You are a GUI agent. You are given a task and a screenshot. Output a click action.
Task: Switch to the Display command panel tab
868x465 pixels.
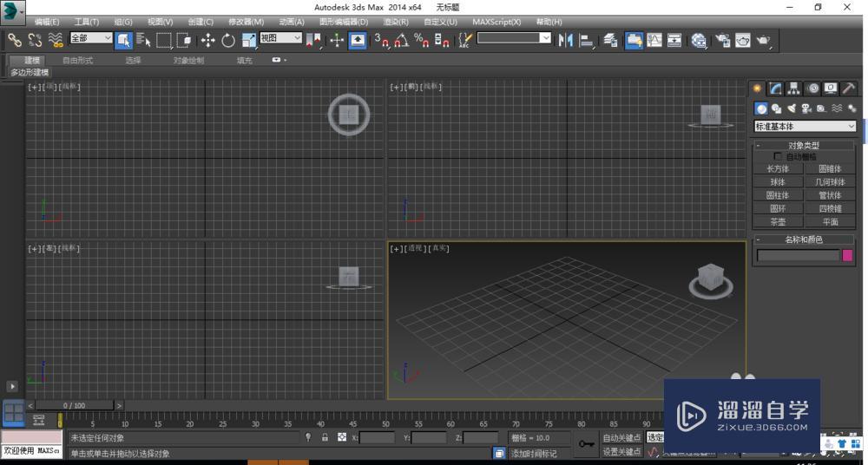click(831, 88)
